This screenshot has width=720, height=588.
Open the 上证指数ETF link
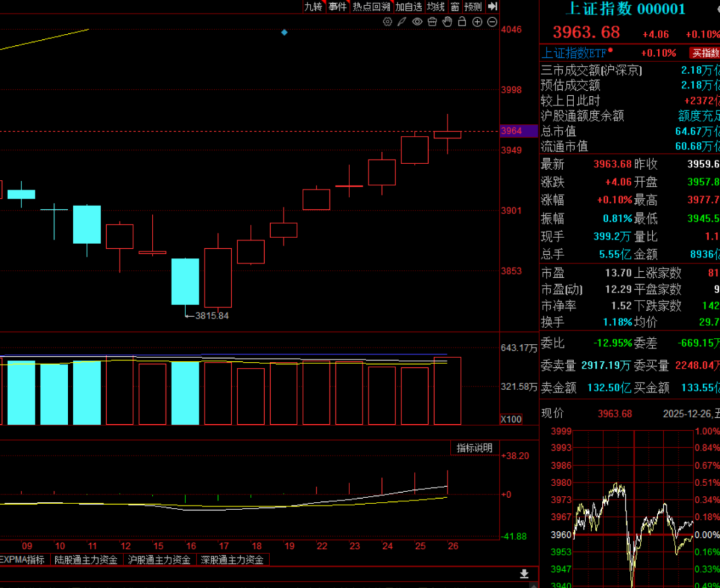[x=574, y=53]
